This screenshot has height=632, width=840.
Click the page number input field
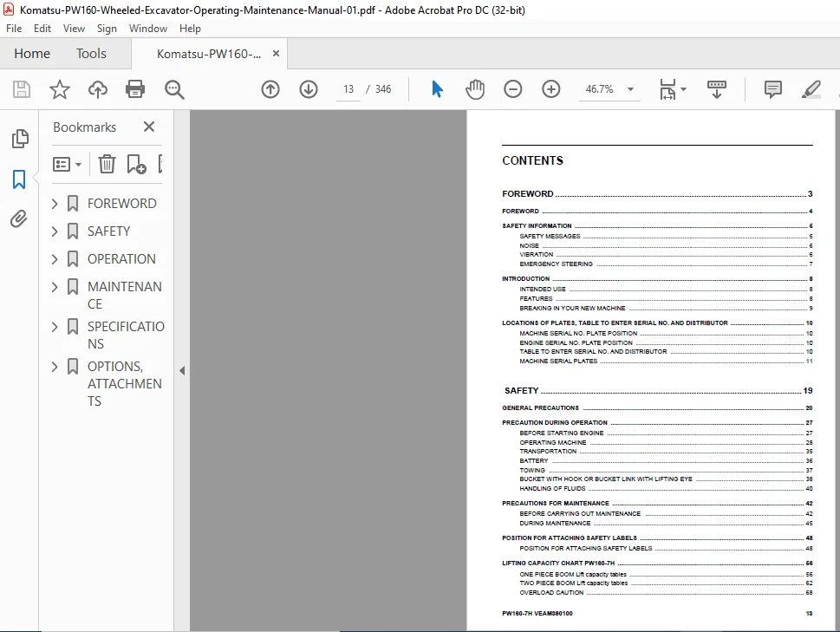[348, 89]
